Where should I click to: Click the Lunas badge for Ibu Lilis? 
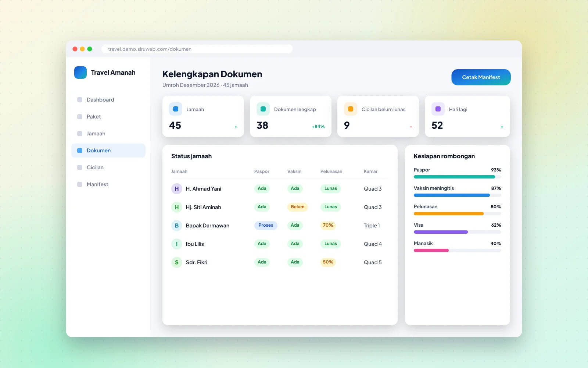point(331,244)
